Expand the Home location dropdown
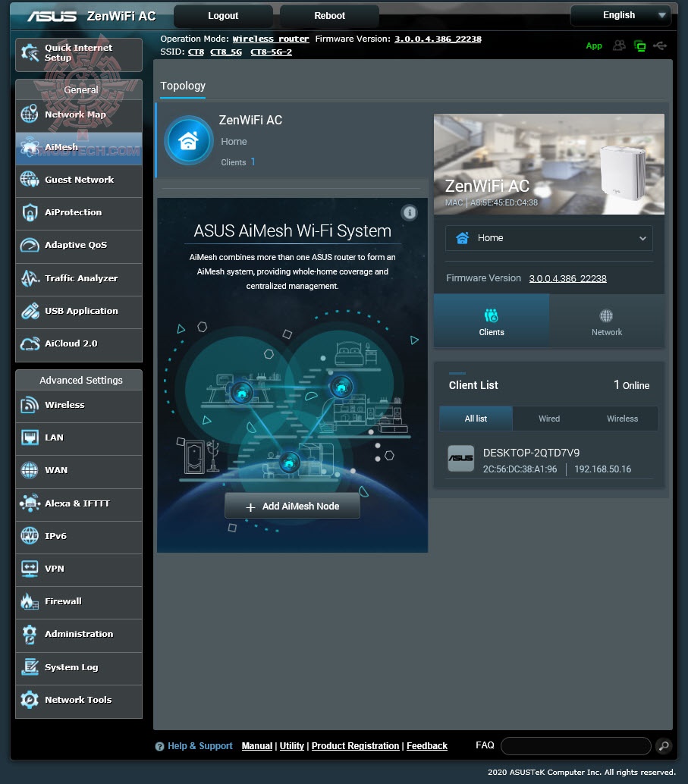The height and width of the screenshot is (784, 688). pyautogui.click(x=549, y=238)
